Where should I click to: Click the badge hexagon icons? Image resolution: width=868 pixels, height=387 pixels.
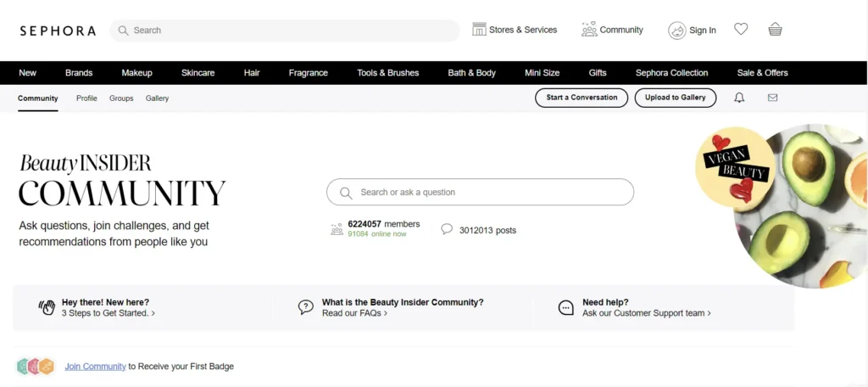click(x=36, y=367)
